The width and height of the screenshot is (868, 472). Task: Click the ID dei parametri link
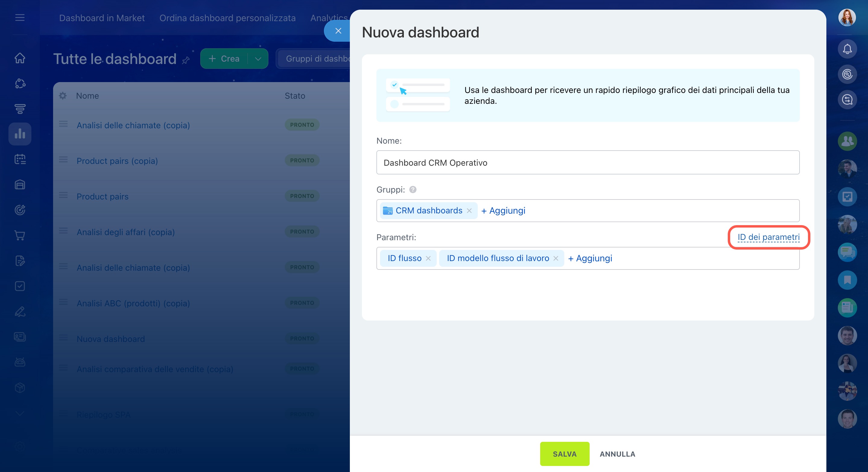coord(768,237)
